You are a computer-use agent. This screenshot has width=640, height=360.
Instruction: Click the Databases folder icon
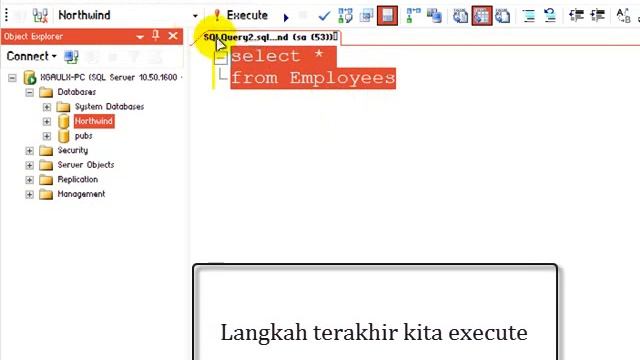point(46,92)
